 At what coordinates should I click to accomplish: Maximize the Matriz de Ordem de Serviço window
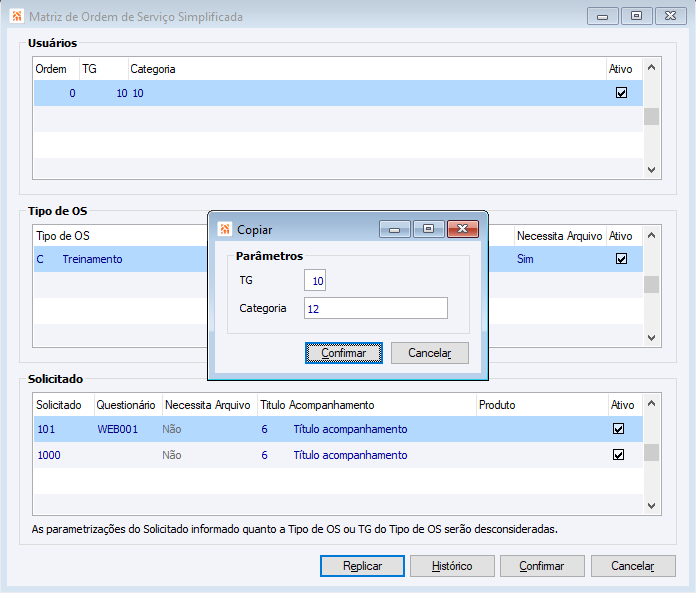636,16
